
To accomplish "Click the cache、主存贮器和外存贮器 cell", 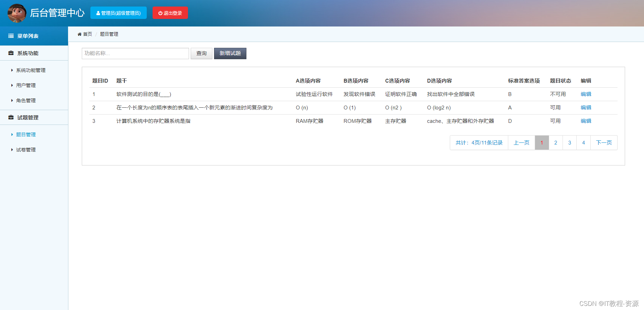I will pos(460,121).
